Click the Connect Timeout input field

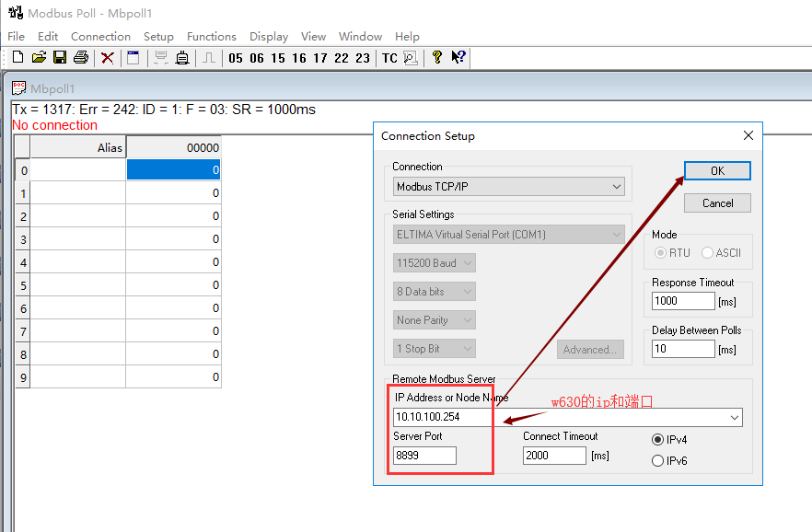[x=553, y=456]
